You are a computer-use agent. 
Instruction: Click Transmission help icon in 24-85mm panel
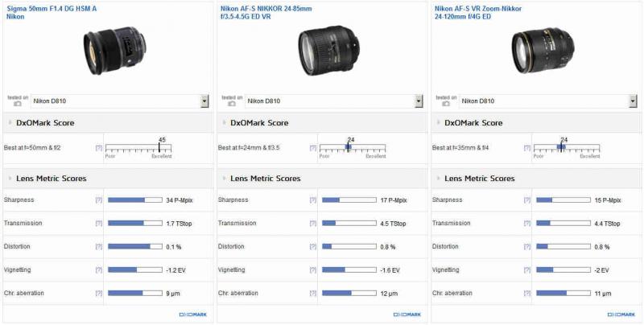point(313,223)
